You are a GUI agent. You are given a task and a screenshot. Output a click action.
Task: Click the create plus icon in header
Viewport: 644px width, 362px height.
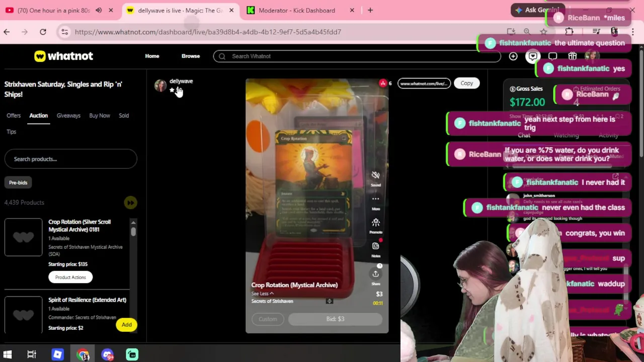click(513, 56)
